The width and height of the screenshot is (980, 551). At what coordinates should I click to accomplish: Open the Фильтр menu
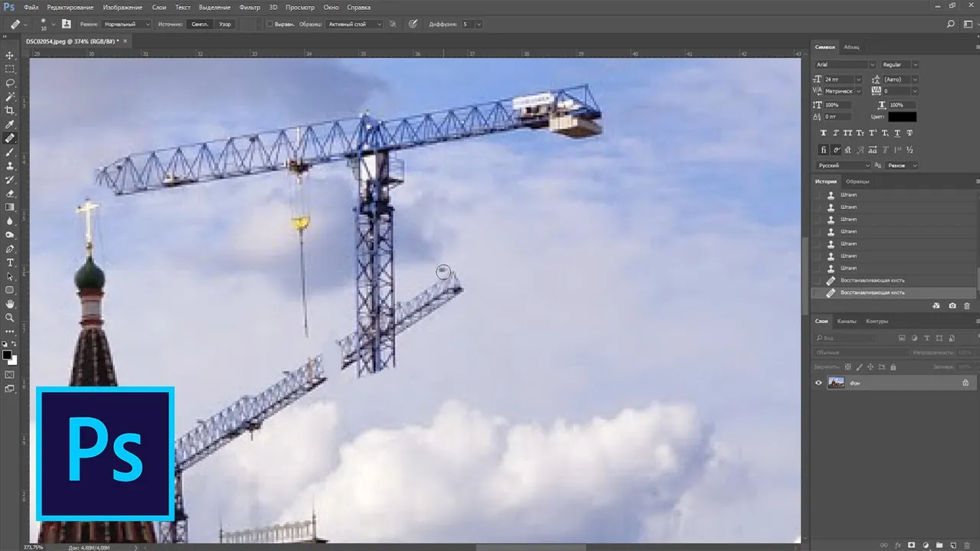pos(250,7)
